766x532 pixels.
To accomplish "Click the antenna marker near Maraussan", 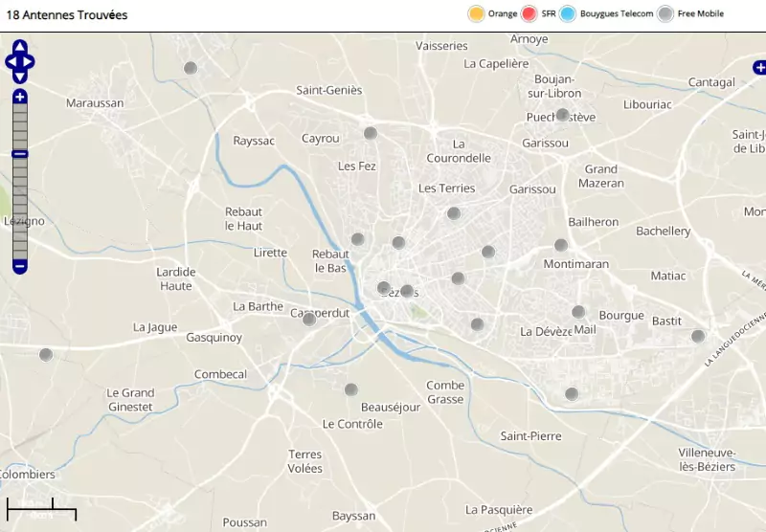I will [191, 68].
